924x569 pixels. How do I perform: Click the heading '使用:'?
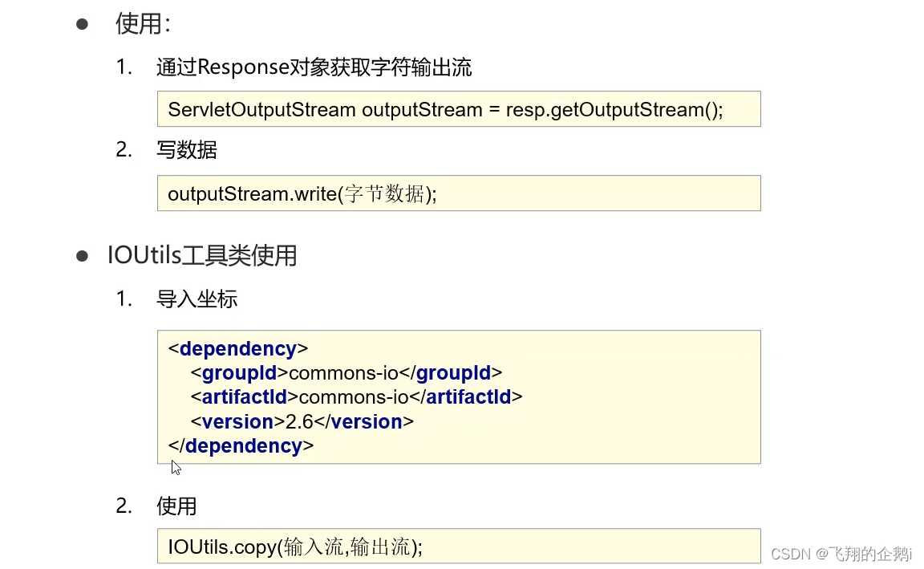click(143, 24)
